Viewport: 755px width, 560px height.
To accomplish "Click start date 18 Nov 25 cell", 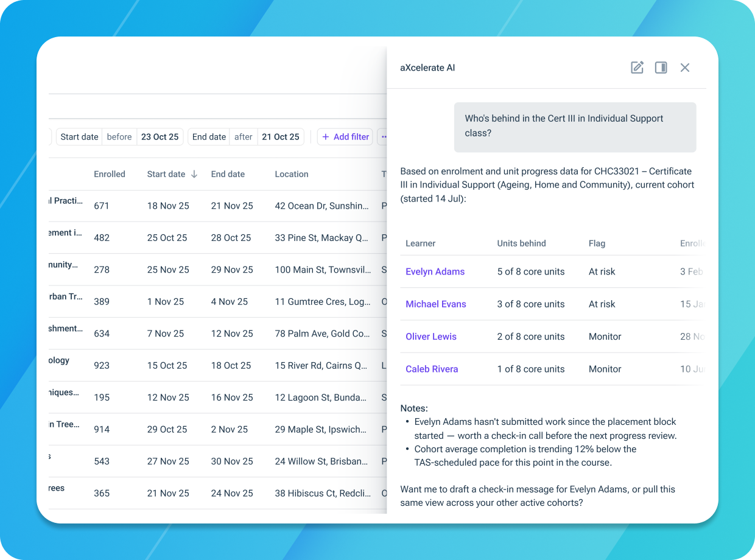I will tap(168, 206).
